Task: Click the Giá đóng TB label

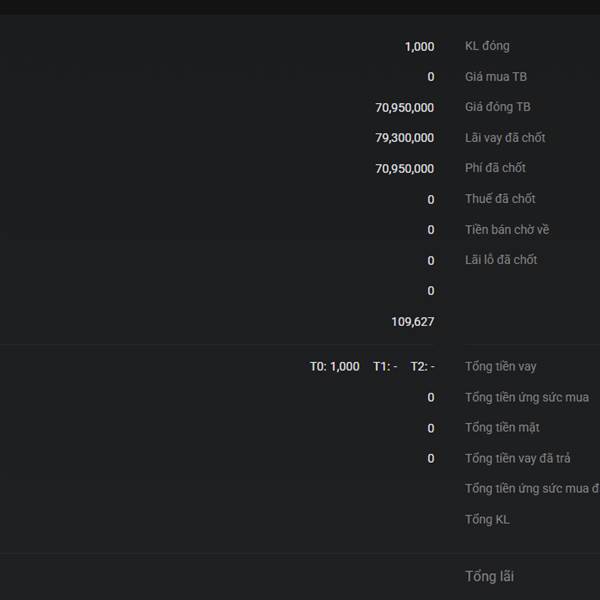Action: pos(498,107)
